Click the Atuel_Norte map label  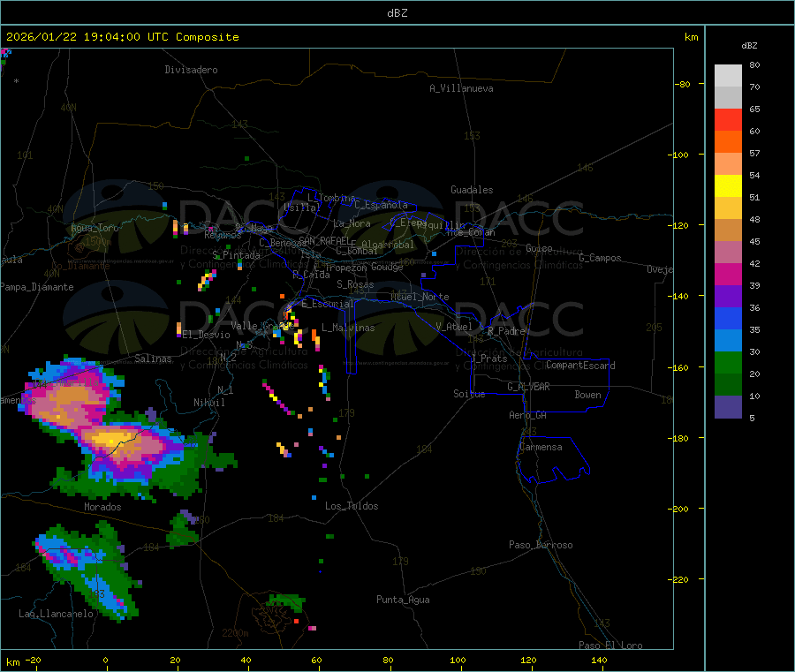pyautogui.click(x=420, y=297)
